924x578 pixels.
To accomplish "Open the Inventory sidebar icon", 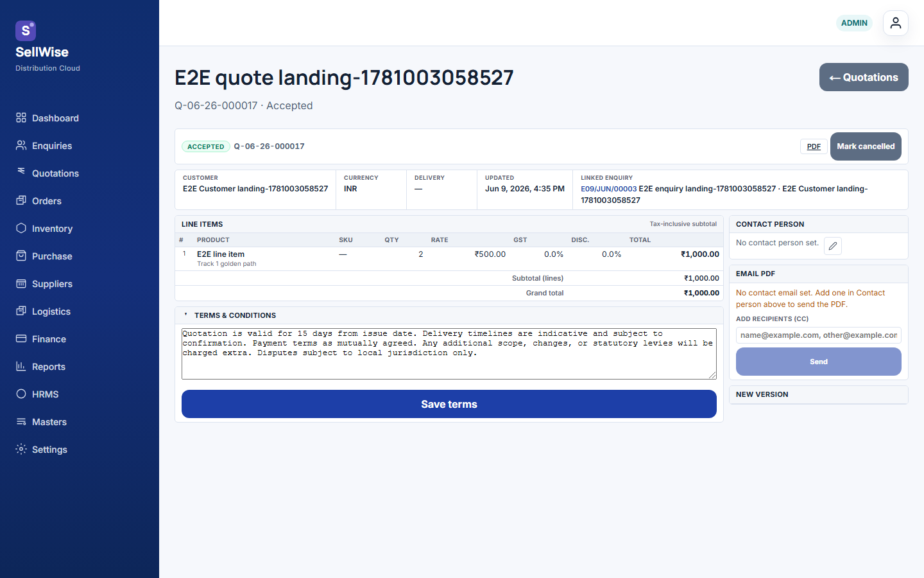I will (21, 228).
